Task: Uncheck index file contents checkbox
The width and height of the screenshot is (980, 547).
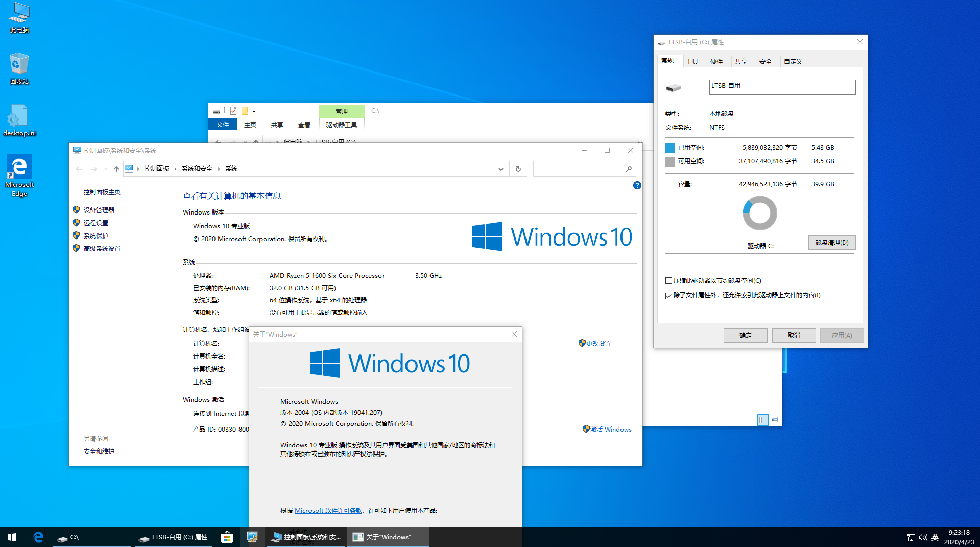Action: (x=668, y=296)
